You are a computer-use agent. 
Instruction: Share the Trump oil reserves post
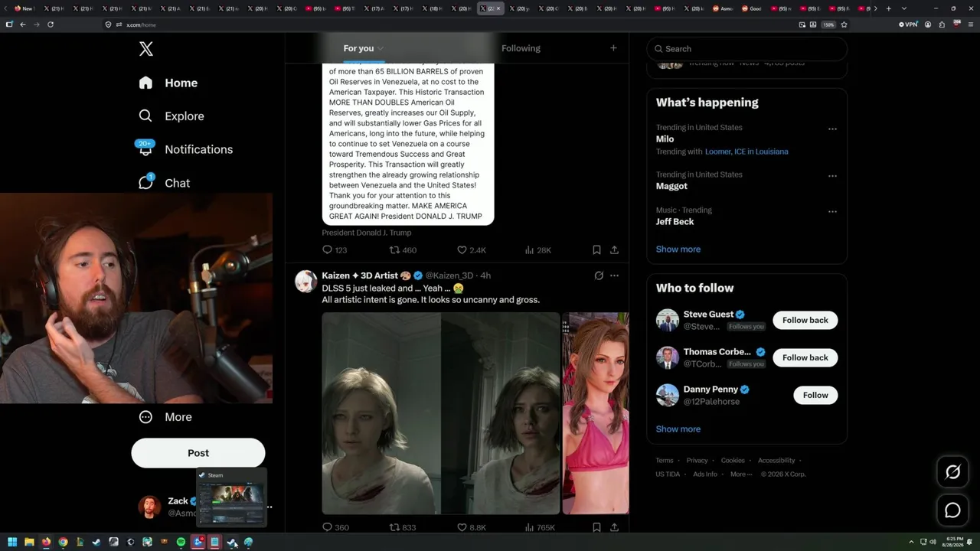[x=614, y=250]
